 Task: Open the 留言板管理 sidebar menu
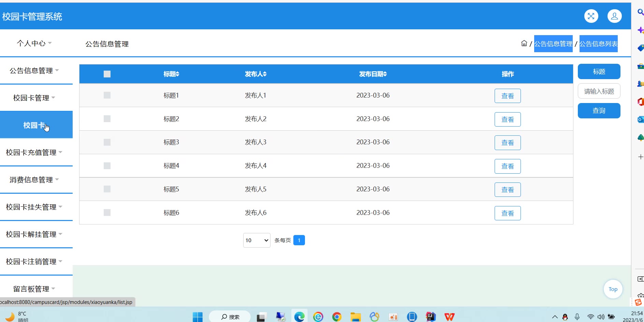click(x=34, y=289)
